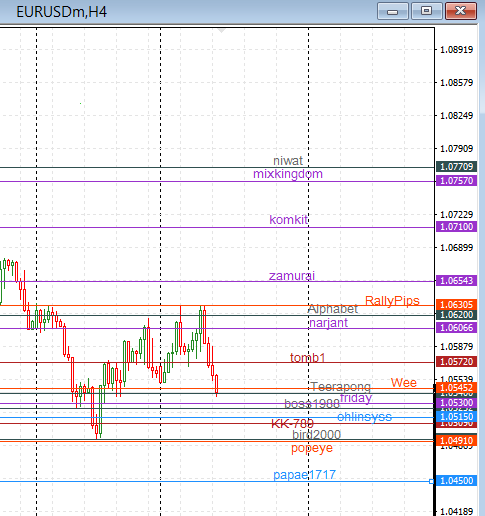The image size is (485, 516).
Task: Click the 1.05879 price scale value
Action: [456, 347]
